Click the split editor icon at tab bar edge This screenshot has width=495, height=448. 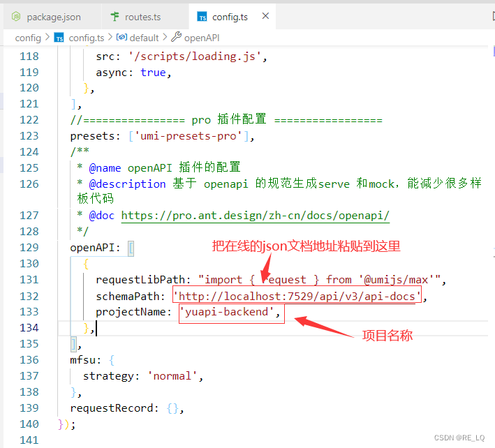click(493, 16)
